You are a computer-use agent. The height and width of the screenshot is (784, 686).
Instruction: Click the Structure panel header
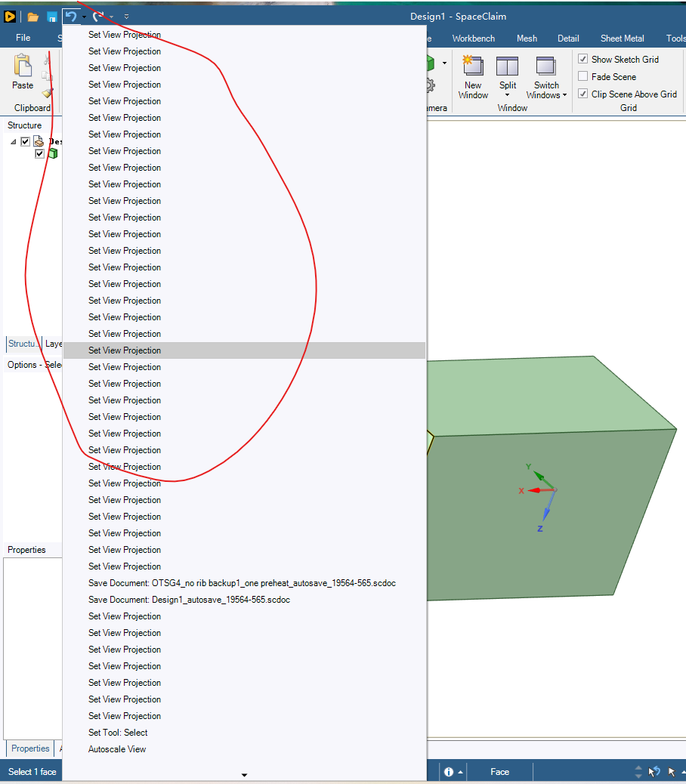point(24,125)
